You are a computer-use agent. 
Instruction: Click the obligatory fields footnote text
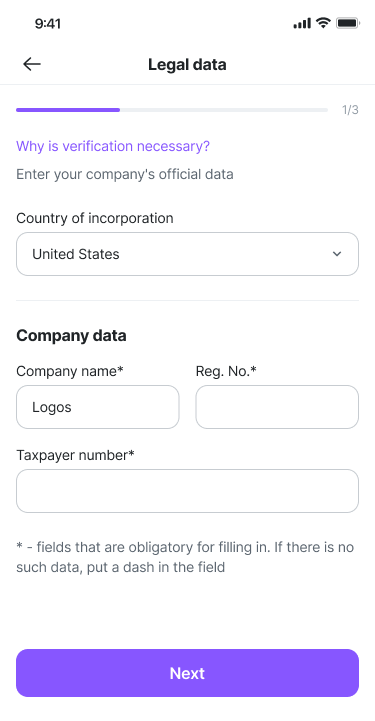(185, 557)
